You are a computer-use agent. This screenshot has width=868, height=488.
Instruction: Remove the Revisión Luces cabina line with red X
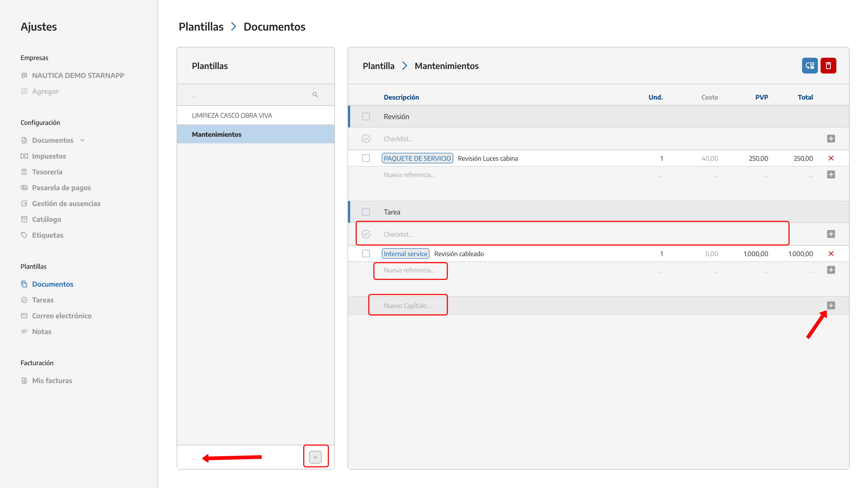(x=831, y=158)
